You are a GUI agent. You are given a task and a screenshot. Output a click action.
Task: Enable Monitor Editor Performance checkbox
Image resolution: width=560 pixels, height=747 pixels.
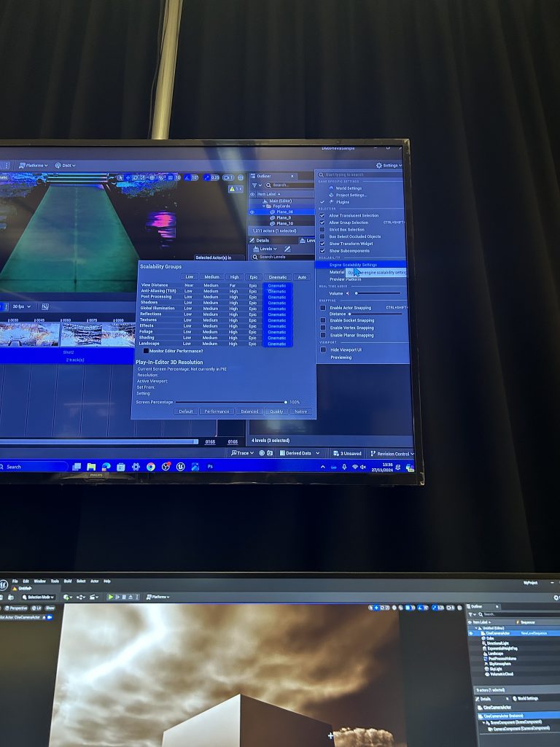(146, 351)
